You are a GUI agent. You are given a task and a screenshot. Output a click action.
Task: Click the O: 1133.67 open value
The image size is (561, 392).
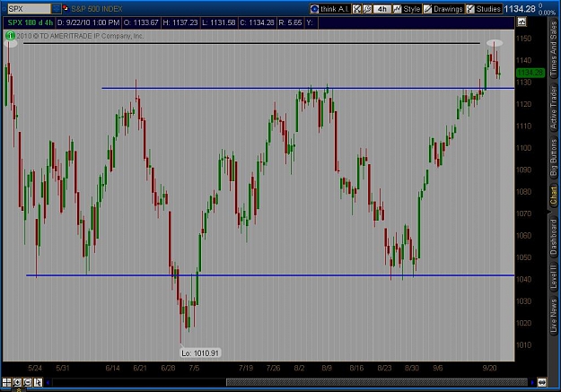pos(141,22)
